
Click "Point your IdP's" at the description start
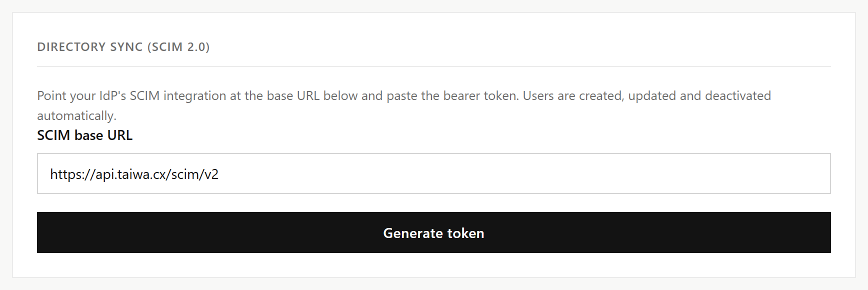point(81,95)
